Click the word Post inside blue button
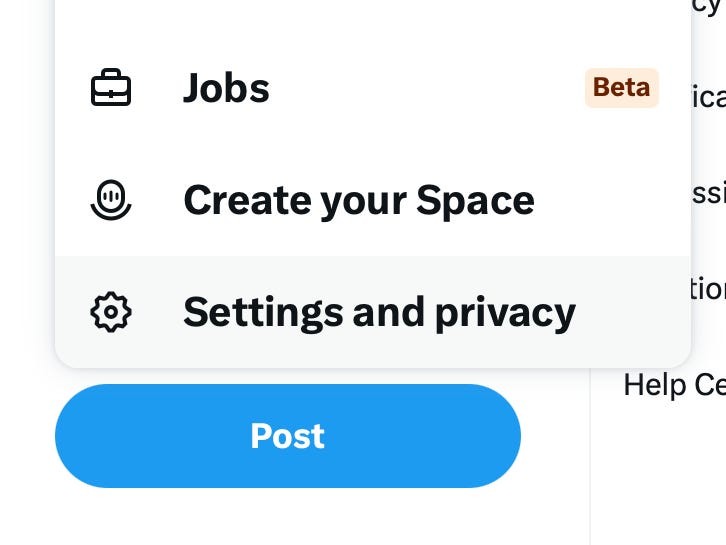This screenshot has width=726, height=545. [x=287, y=436]
